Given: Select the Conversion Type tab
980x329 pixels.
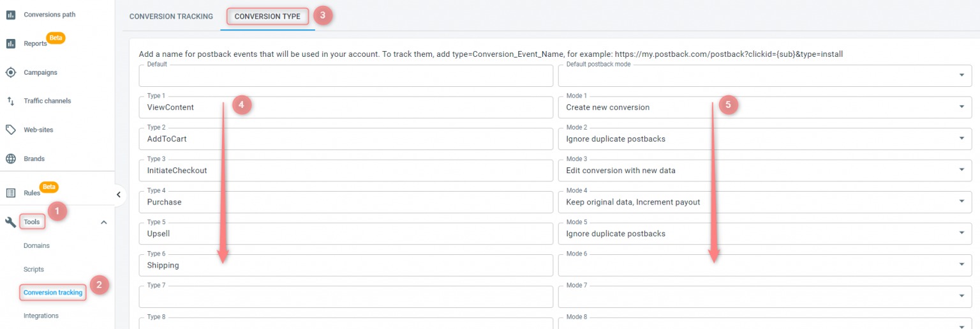Looking at the screenshot, I should point(267,17).
